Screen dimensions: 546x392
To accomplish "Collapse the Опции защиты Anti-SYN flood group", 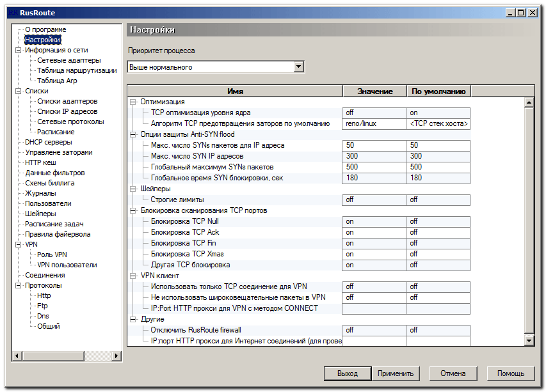I will (132, 134).
